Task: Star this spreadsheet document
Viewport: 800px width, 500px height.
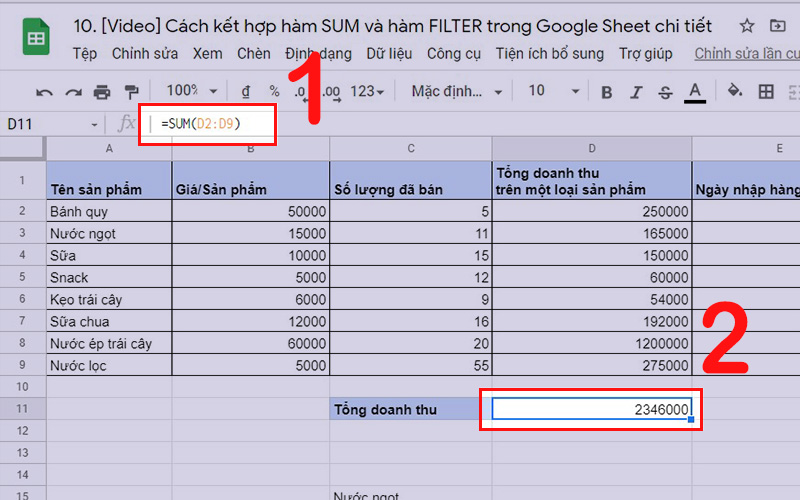Action: pyautogui.click(x=746, y=25)
